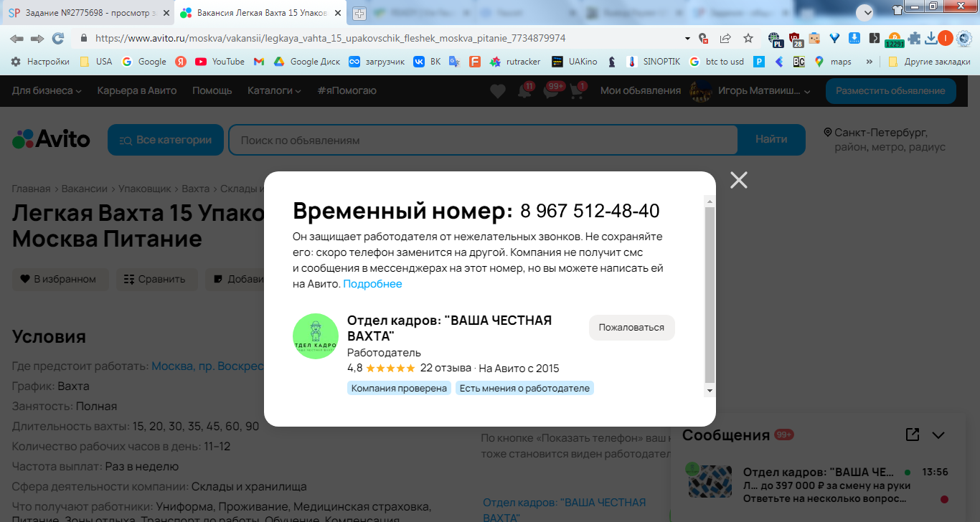This screenshot has height=522, width=980.
Task: Click the popup's vertical scrollbar
Action: pyautogui.click(x=710, y=295)
